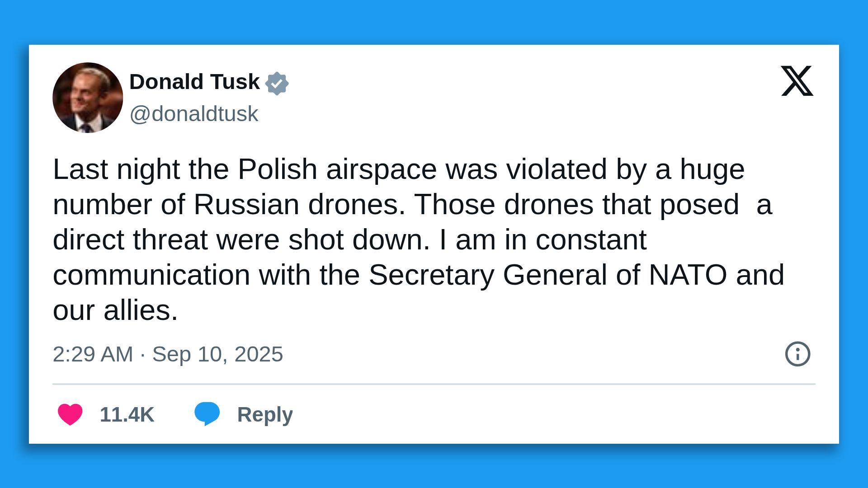Click the 'Last night' opening words
Image resolution: width=868 pixels, height=488 pixels.
tap(116, 169)
